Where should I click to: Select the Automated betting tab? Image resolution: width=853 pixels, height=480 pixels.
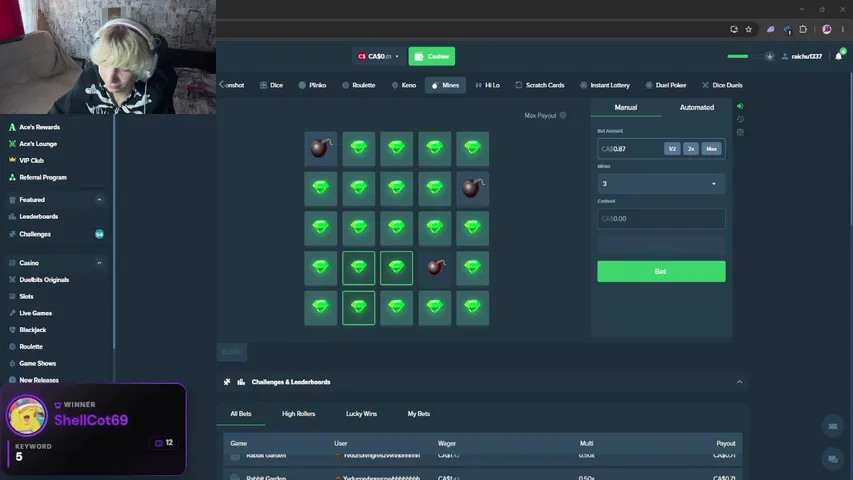click(697, 108)
